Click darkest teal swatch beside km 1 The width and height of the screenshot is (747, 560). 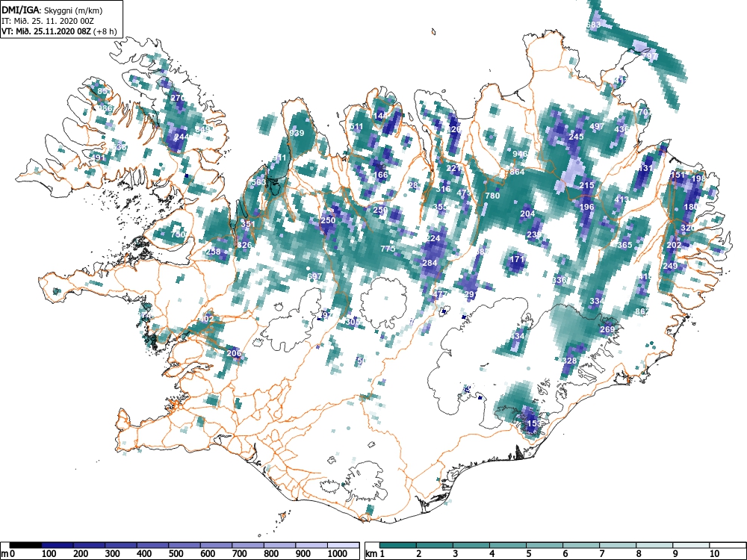(398, 545)
